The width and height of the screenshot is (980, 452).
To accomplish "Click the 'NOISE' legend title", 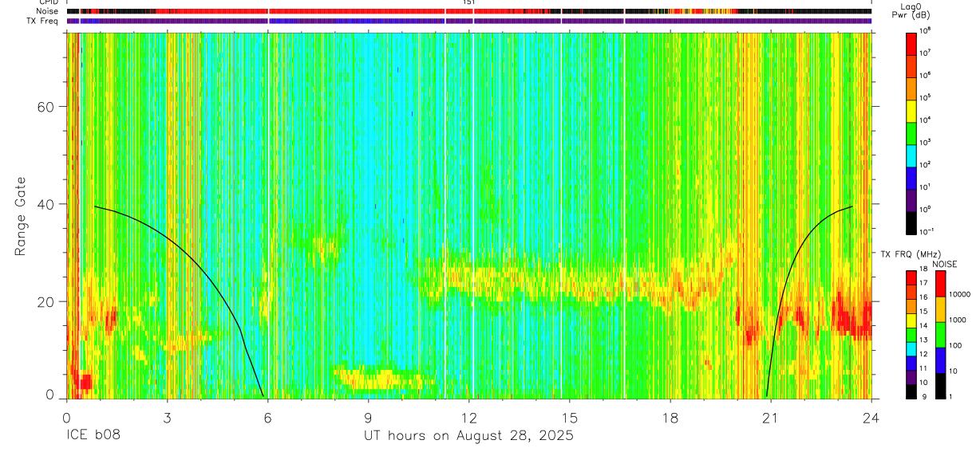I will tap(946, 264).
